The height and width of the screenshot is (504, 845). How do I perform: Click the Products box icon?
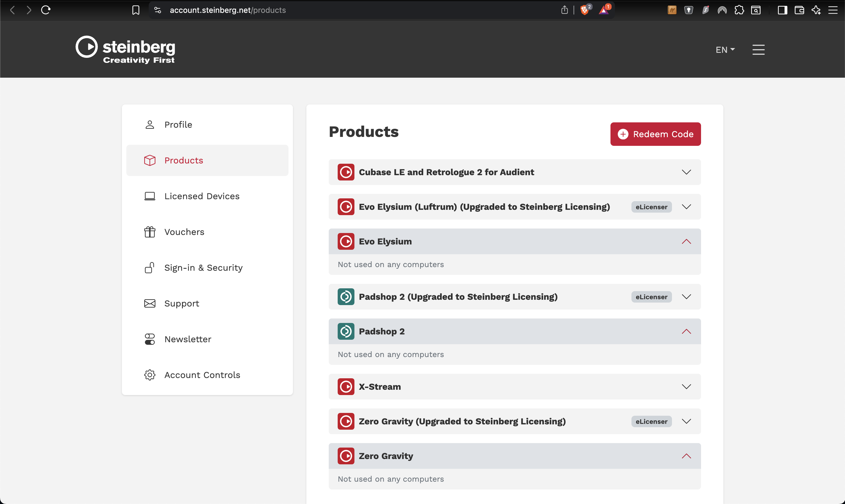(150, 160)
